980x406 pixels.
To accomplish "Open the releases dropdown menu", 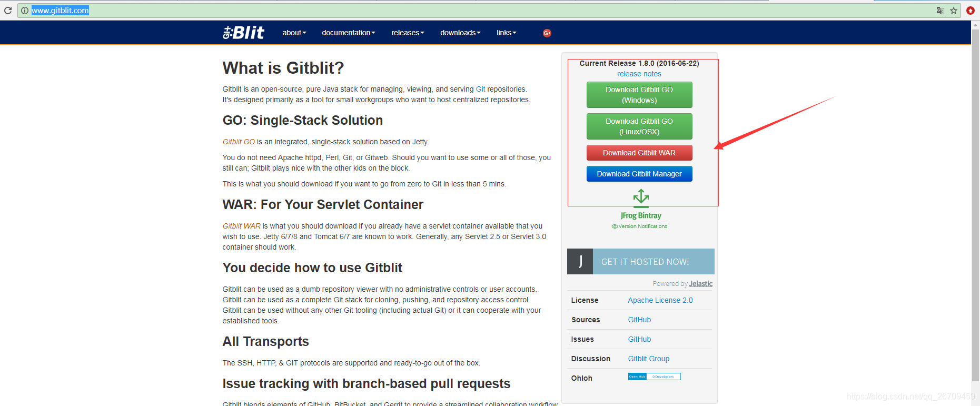I will (408, 33).
